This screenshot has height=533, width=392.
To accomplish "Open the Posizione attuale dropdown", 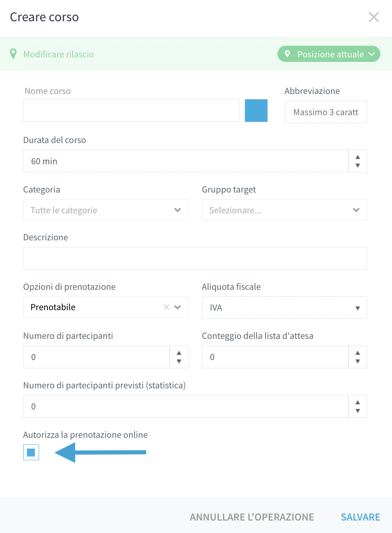I will pos(329,54).
